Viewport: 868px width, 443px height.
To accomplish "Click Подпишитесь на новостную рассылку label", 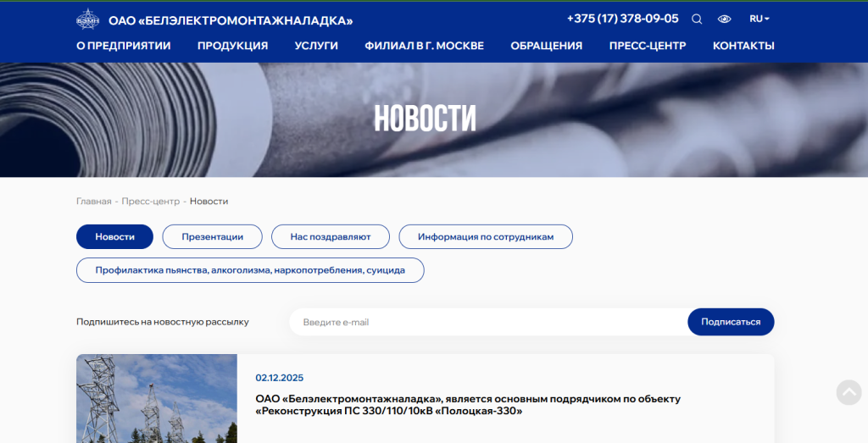I will point(163,322).
